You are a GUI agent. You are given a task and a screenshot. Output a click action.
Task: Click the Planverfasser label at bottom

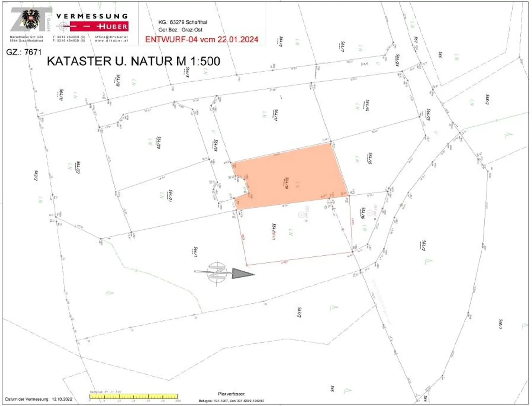click(x=231, y=394)
